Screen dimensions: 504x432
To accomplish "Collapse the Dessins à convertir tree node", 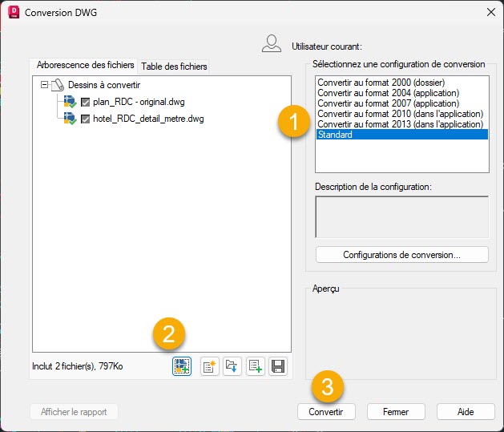I will pyautogui.click(x=44, y=84).
